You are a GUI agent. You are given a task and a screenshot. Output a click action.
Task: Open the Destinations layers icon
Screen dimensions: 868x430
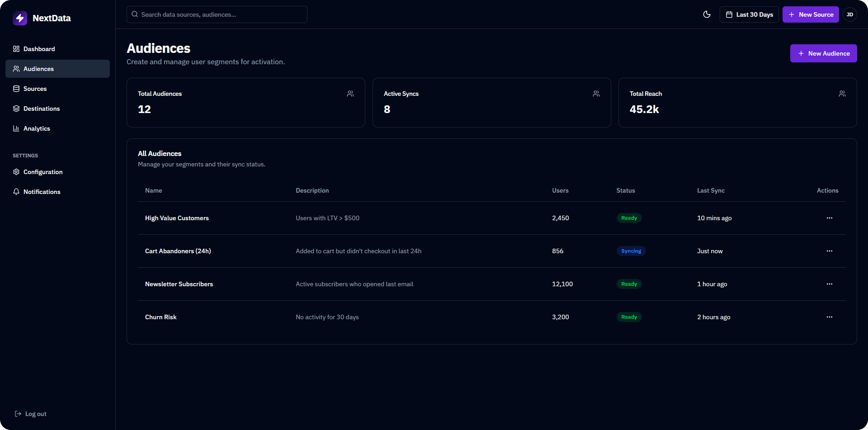16,109
